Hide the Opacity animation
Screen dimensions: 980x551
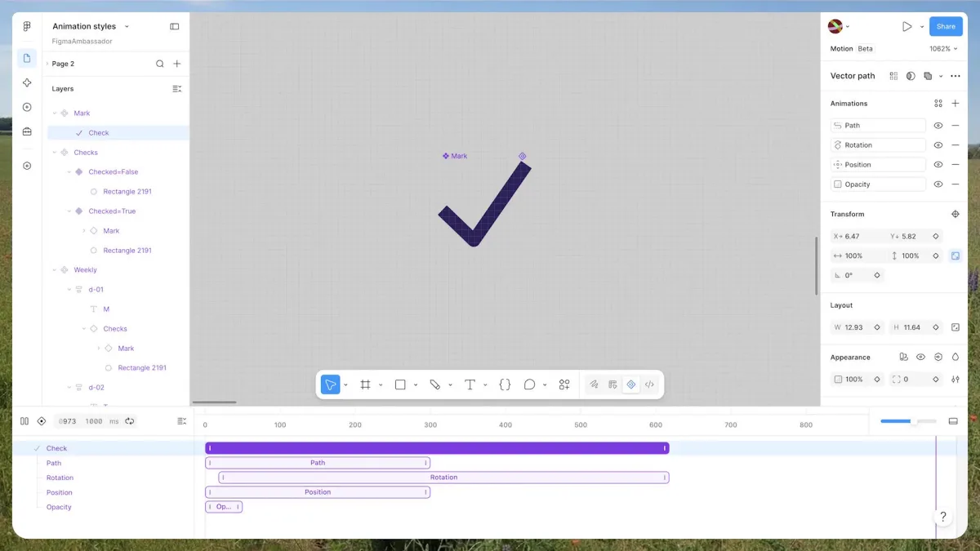pos(938,184)
